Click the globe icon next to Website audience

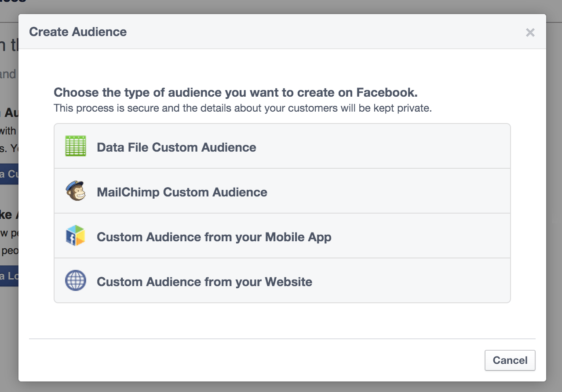75,280
